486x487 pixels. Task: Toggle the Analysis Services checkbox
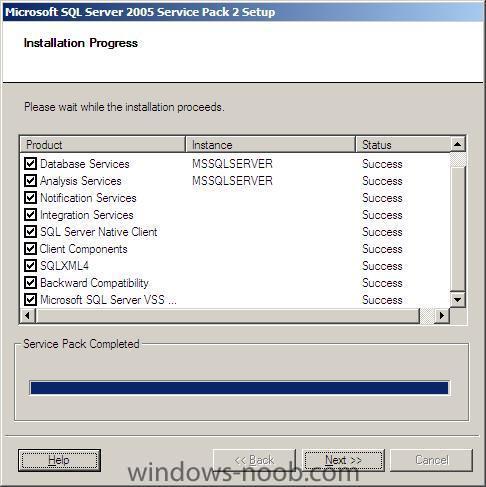(x=30, y=181)
